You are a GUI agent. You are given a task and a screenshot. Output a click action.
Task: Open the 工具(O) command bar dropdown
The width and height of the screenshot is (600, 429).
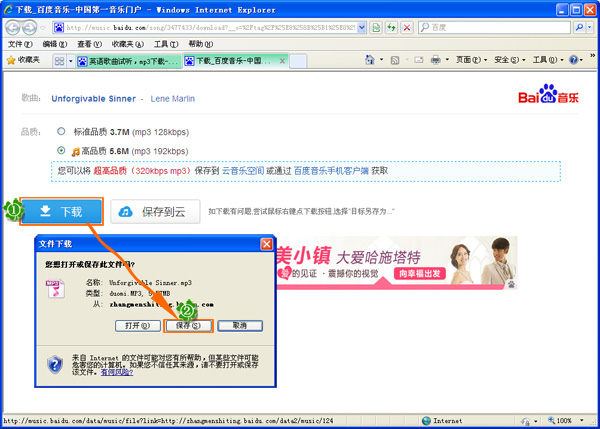[548, 60]
